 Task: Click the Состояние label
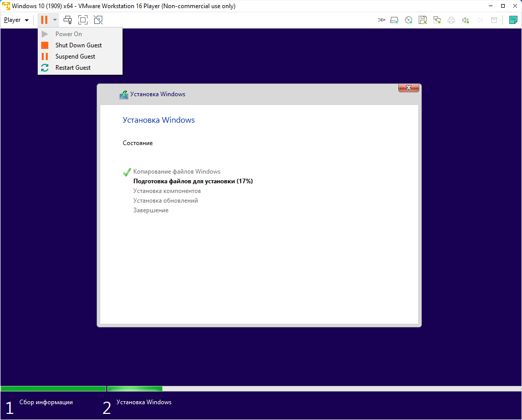tap(137, 143)
